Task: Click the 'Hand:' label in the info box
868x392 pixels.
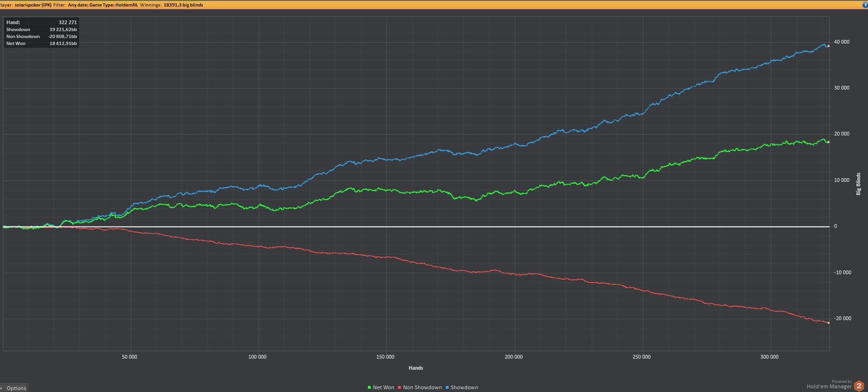Action: pos(13,22)
